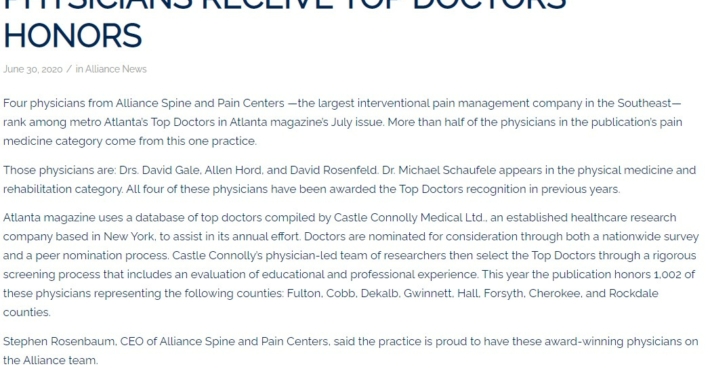Click the word 'Four' starting first paragraph

click(x=15, y=103)
